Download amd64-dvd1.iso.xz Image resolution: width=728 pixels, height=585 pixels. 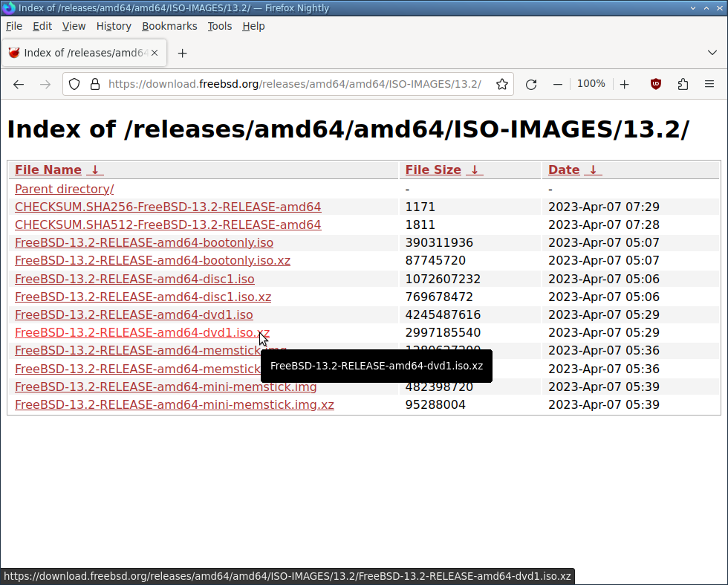coord(142,333)
